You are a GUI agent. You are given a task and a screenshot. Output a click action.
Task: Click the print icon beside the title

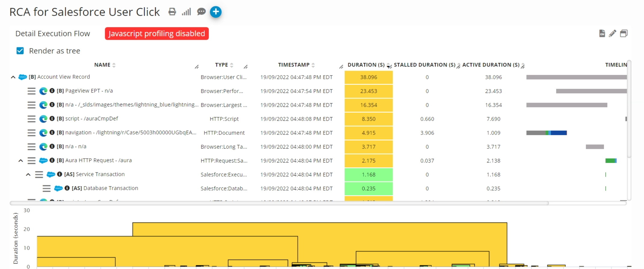tap(172, 12)
